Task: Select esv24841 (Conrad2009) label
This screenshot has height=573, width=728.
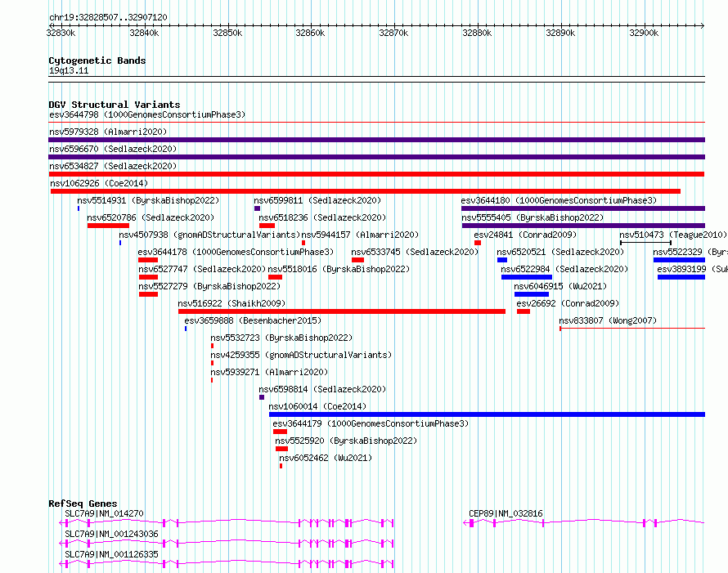Action: coord(525,235)
